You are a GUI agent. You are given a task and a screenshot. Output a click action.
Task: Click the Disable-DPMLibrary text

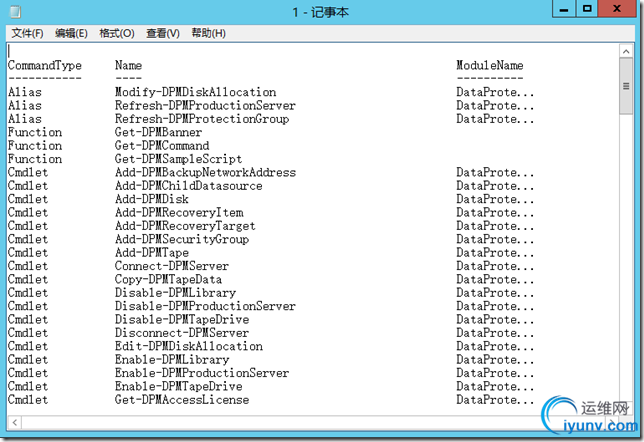click(175, 292)
